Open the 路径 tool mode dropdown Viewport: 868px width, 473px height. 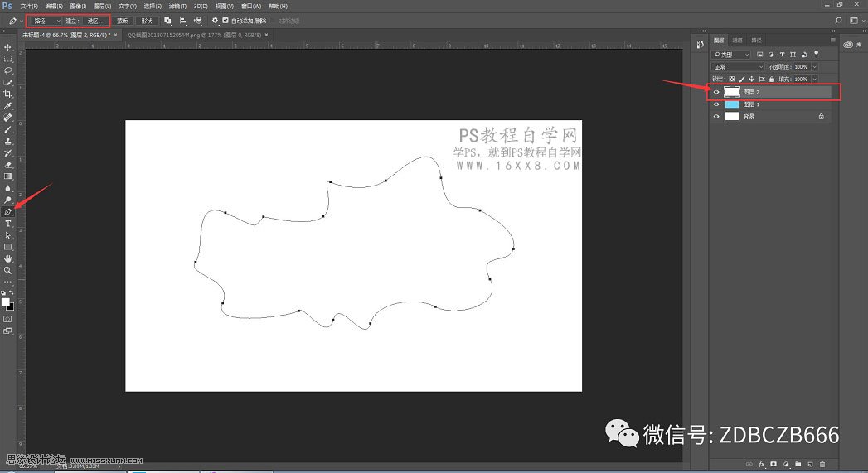tap(46, 21)
